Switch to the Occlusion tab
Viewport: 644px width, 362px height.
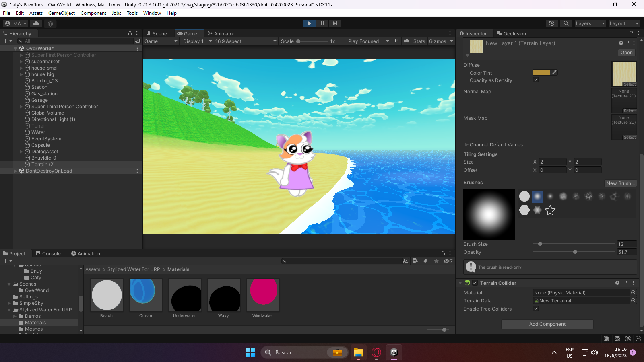click(x=512, y=33)
